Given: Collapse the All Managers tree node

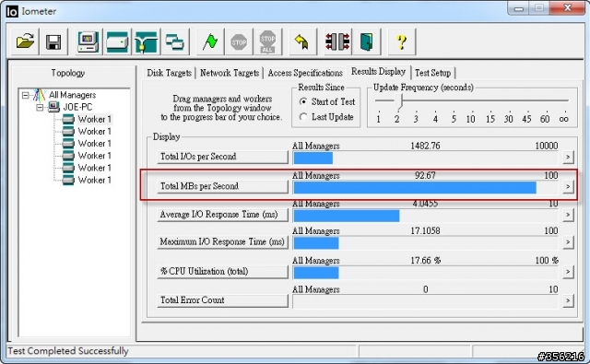Looking at the screenshot, I should point(25,95).
